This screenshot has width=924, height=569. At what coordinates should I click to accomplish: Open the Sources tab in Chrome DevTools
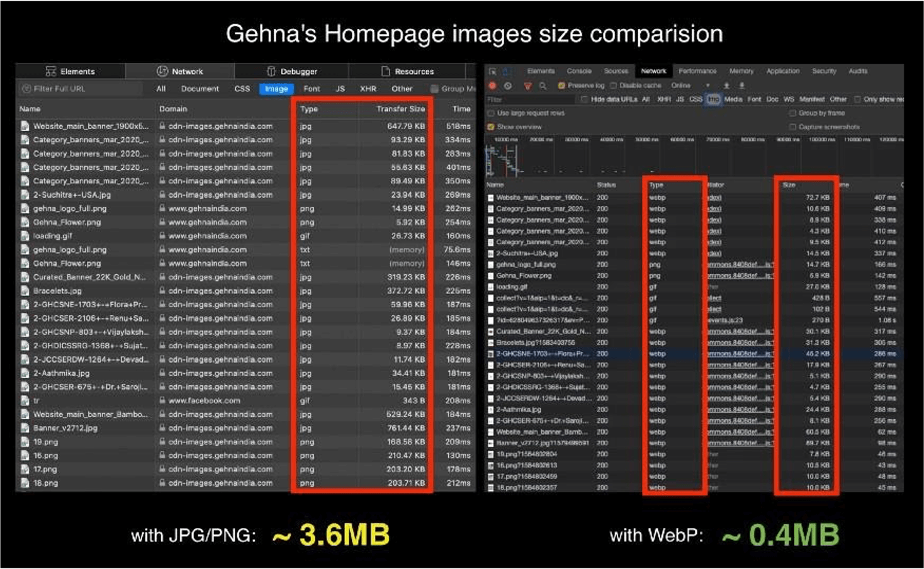point(616,71)
